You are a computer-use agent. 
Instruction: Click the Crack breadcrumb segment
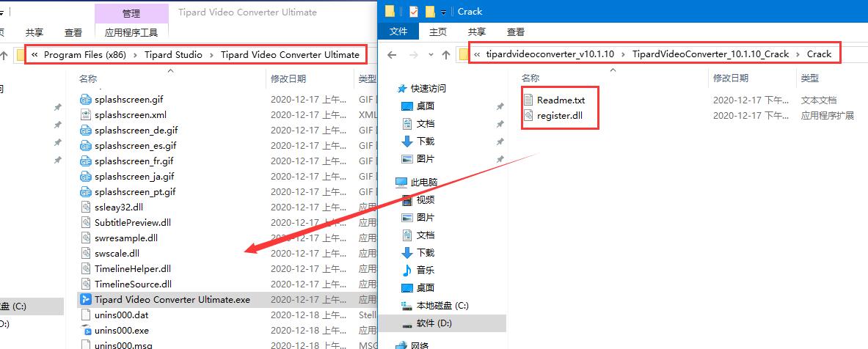tap(820, 54)
